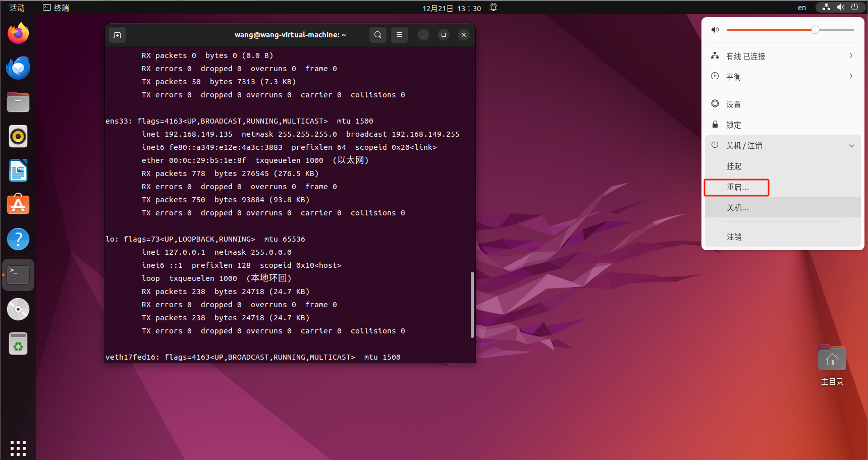Click the ether 00:0c:29:b5:1e:8f line
The width and height of the screenshot is (868, 460).
[x=255, y=160]
